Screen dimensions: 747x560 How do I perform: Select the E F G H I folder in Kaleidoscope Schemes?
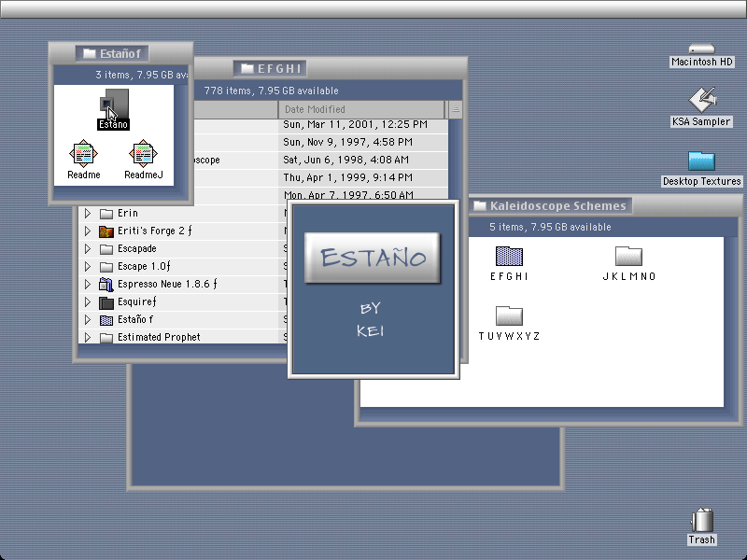click(x=509, y=256)
